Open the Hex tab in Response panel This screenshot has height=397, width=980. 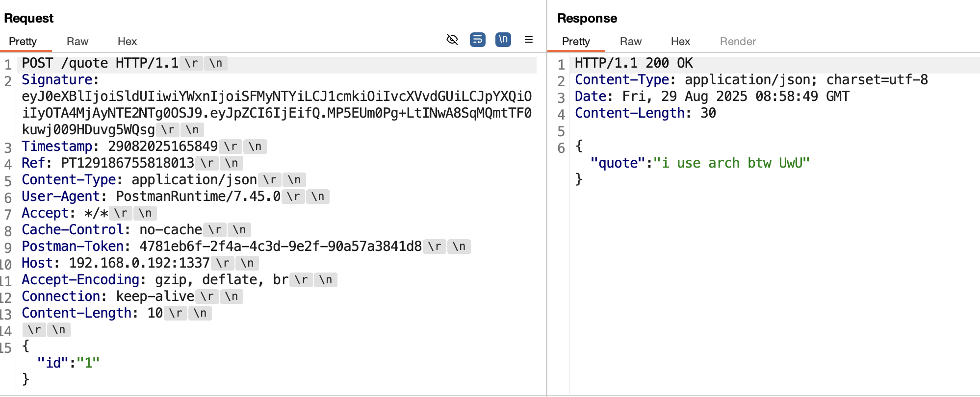(680, 42)
